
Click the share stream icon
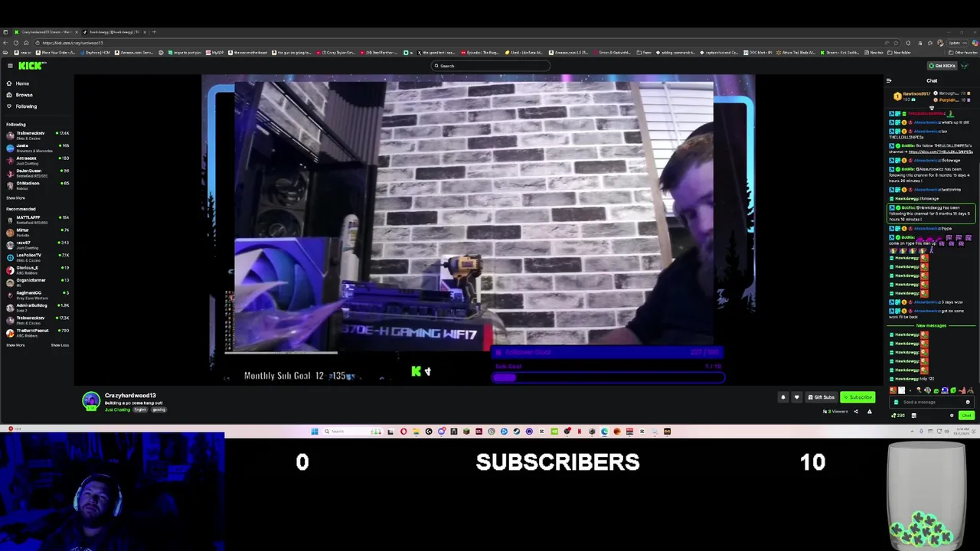pyautogui.click(x=856, y=412)
